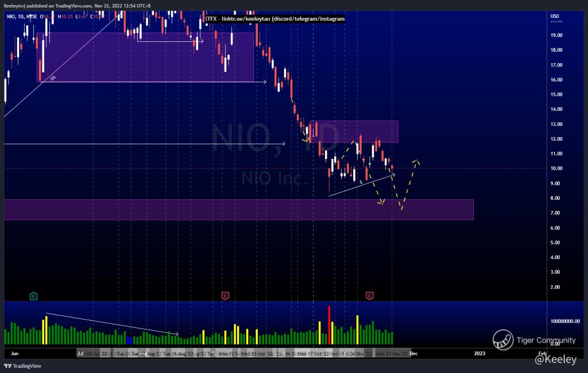
Task: Click the 19.00 price axis label
Action: [x=556, y=35]
